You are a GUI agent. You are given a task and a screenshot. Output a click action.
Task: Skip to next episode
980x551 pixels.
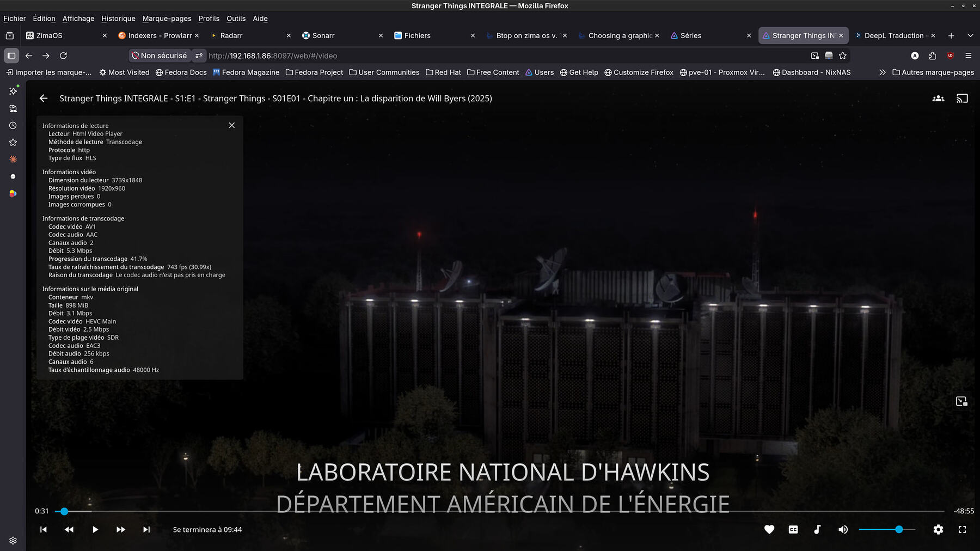(146, 529)
